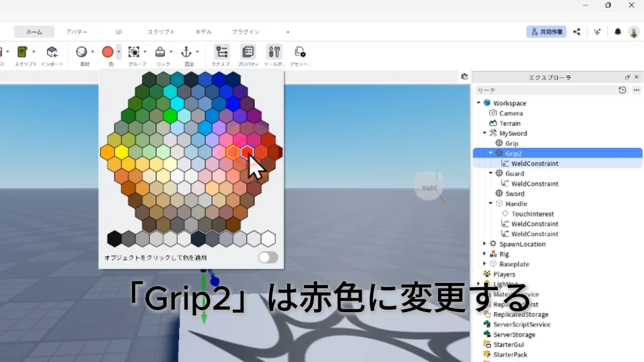
Task: Click the red Color tool icon
Action: (x=108, y=52)
